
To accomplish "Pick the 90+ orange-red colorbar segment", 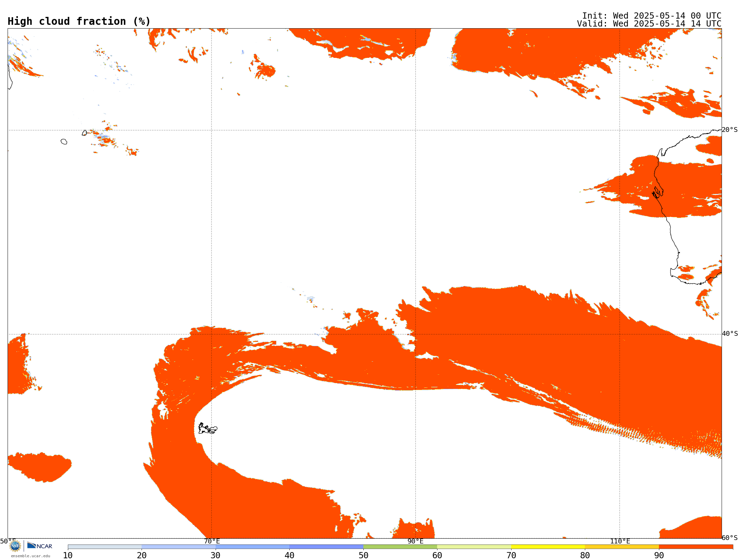I will click(696, 547).
